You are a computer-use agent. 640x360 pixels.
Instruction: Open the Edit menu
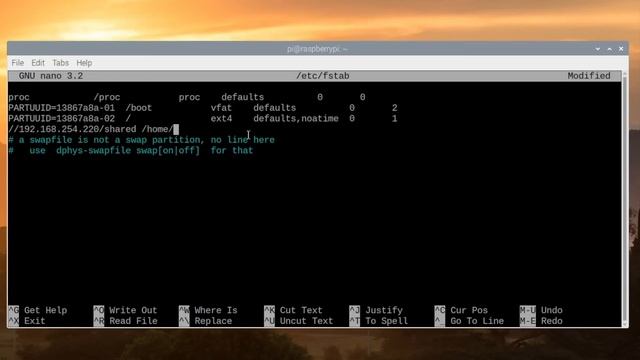[38, 63]
